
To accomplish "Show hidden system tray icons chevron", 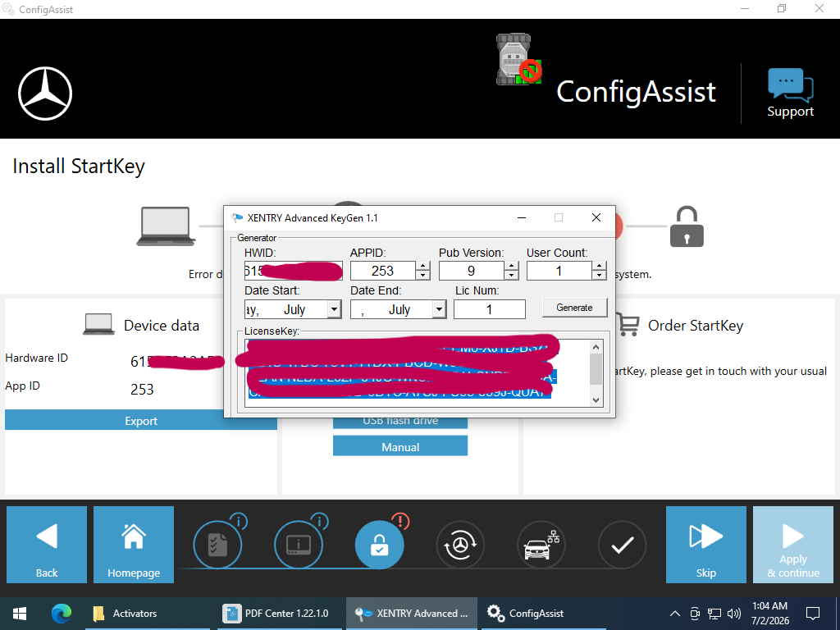I will [675, 614].
